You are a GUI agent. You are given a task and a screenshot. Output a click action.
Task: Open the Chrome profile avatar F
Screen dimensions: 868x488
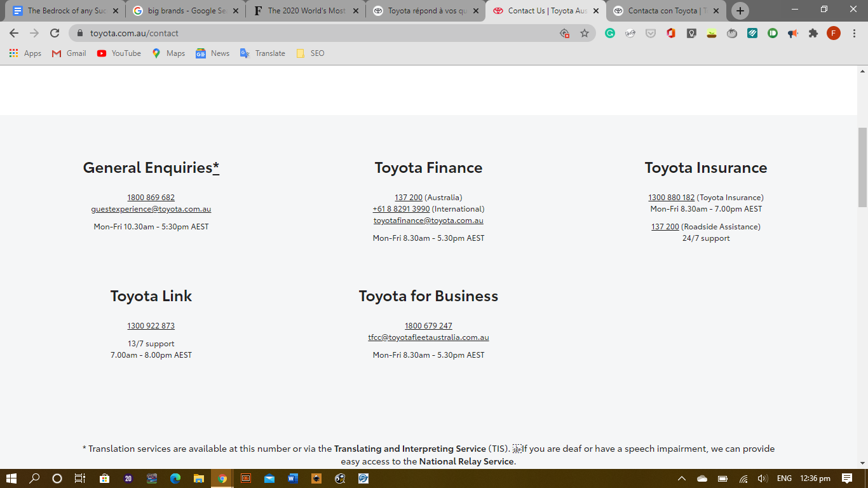point(834,33)
